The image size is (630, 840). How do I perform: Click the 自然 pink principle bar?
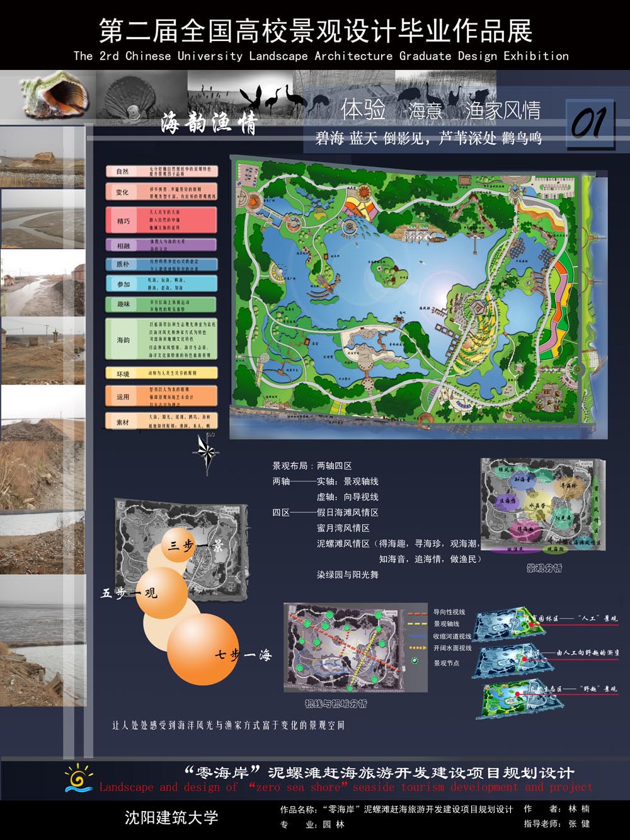[x=162, y=171]
